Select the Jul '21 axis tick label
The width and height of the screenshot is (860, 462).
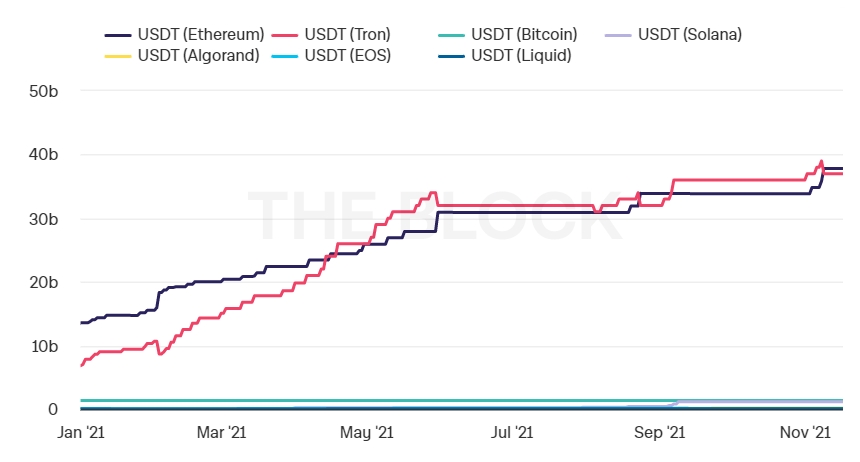pos(513,433)
